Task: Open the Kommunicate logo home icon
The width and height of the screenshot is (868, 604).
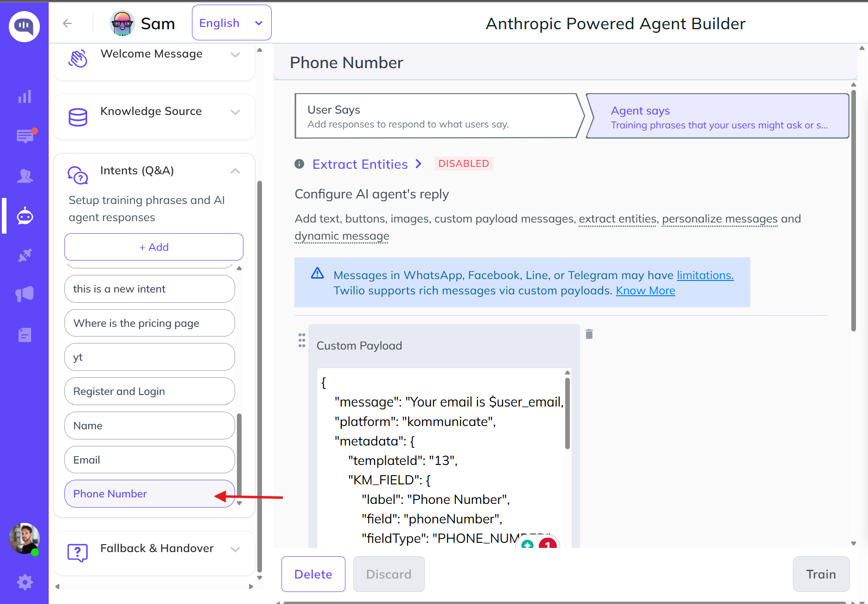Action: pyautogui.click(x=24, y=26)
